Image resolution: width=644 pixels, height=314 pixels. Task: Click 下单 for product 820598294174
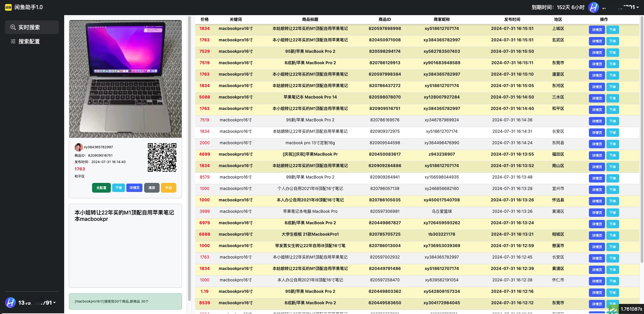point(613,53)
